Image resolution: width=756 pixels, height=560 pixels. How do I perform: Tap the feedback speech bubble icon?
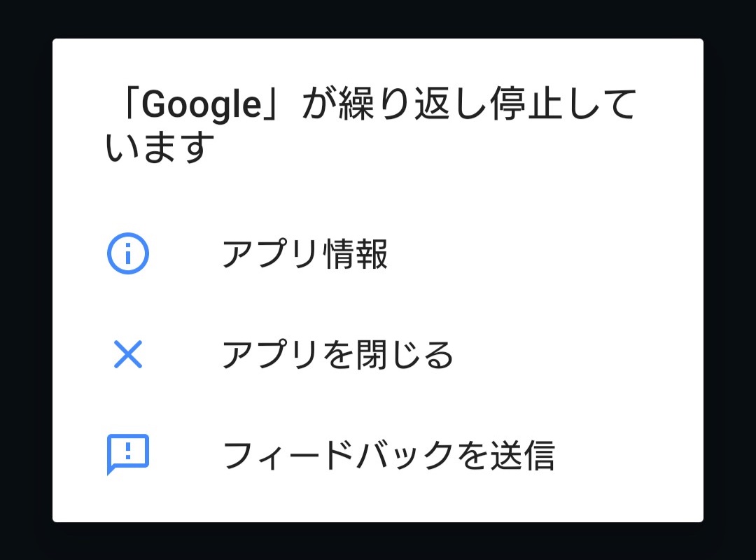point(128,454)
